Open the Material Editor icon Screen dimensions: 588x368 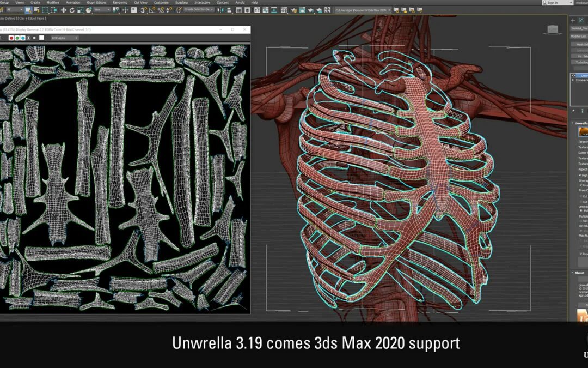pos(284,10)
